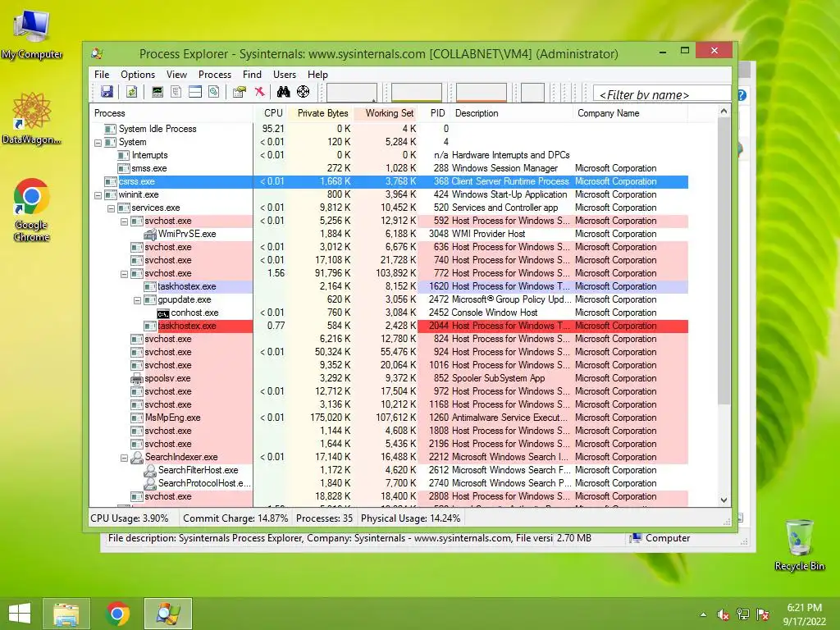Click the DataWagon desktop shortcut icon

click(x=31, y=118)
